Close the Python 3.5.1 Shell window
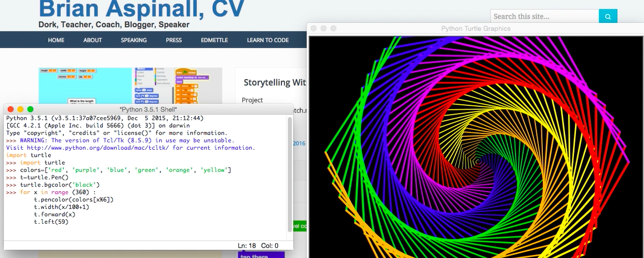Image resolution: width=644 pixels, height=258 pixels. point(11,109)
